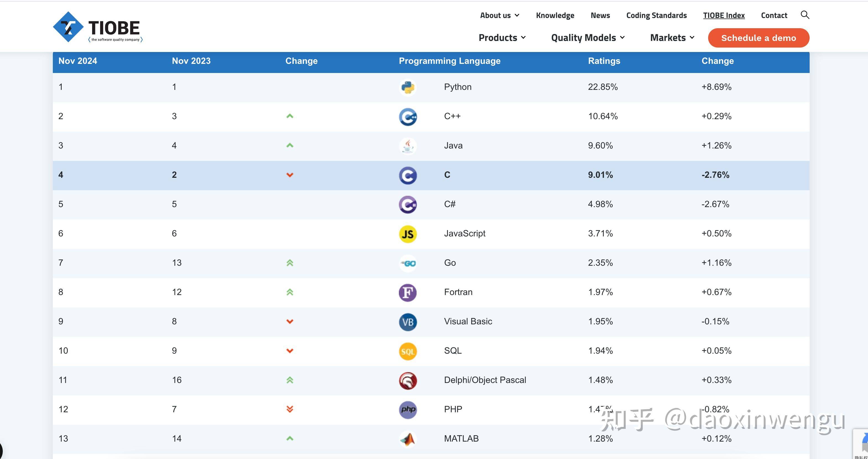This screenshot has width=868, height=459.
Task: Click the -2.76% change value
Action: [715, 175]
